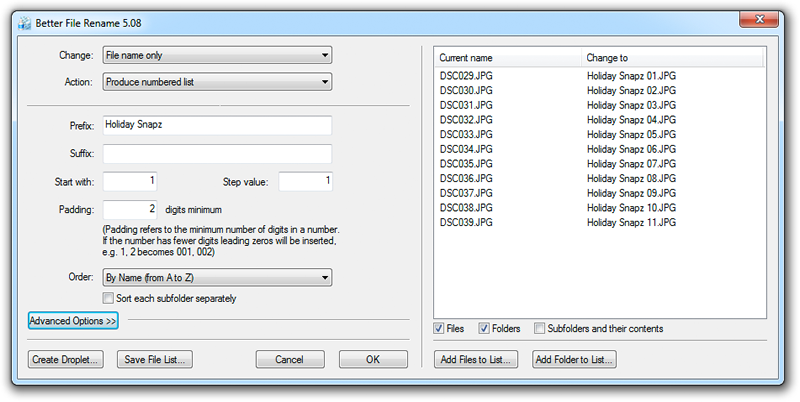Viewport: 800px width, 402px height.
Task: Click the Holiday Snapz 05.JPG preview name
Action: click(x=631, y=135)
